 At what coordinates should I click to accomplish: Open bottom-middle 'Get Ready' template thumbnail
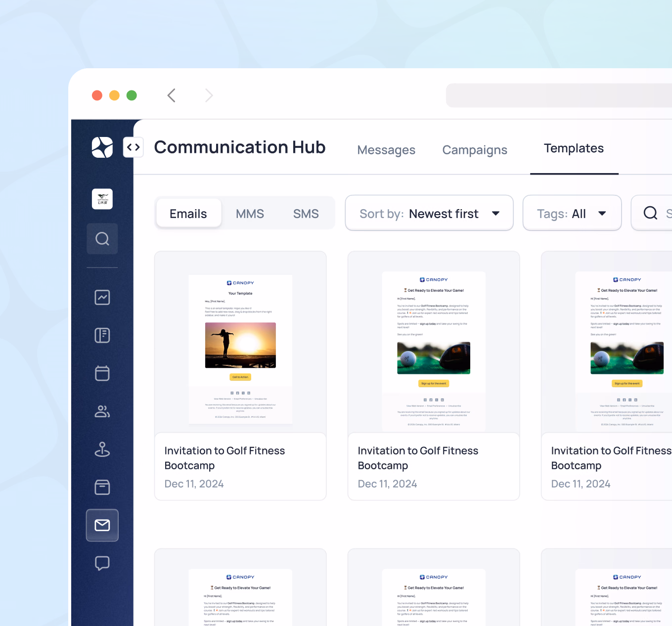[x=434, y=597]
